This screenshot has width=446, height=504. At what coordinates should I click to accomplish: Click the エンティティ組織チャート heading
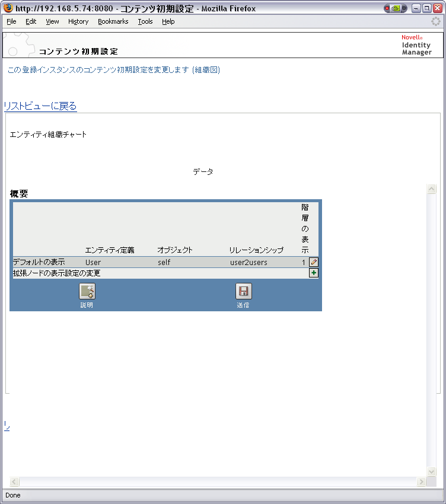click(48, 135)
